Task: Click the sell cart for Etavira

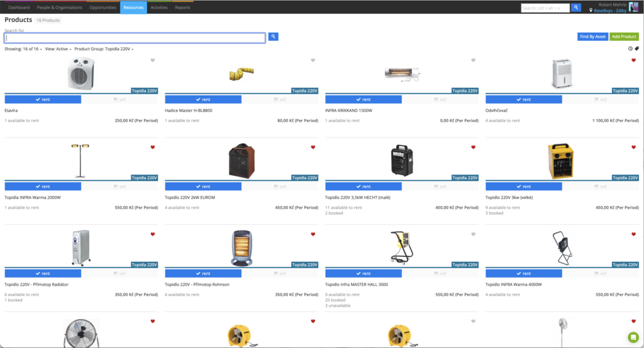Action: [119, 99]
